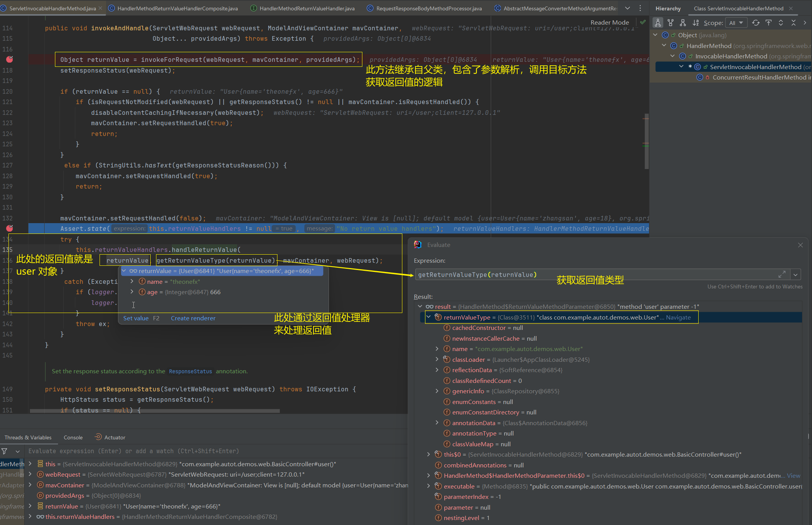The height and width of the screenshot is (525, 812).
Task: Collapse the HandlerMethod hierarchy node
Action: pyautogui.click(x=664, y=46)
